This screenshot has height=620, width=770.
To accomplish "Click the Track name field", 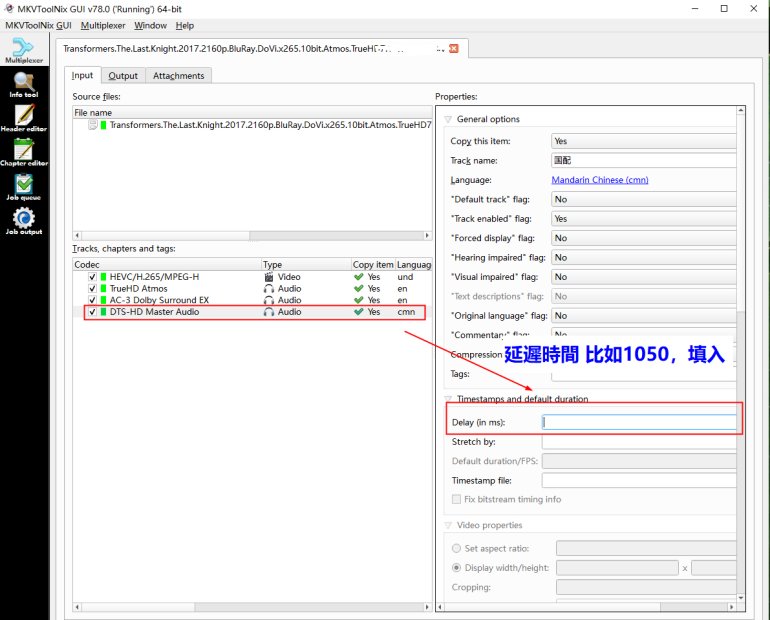I will pyautogui.click(x=643, y=161).
